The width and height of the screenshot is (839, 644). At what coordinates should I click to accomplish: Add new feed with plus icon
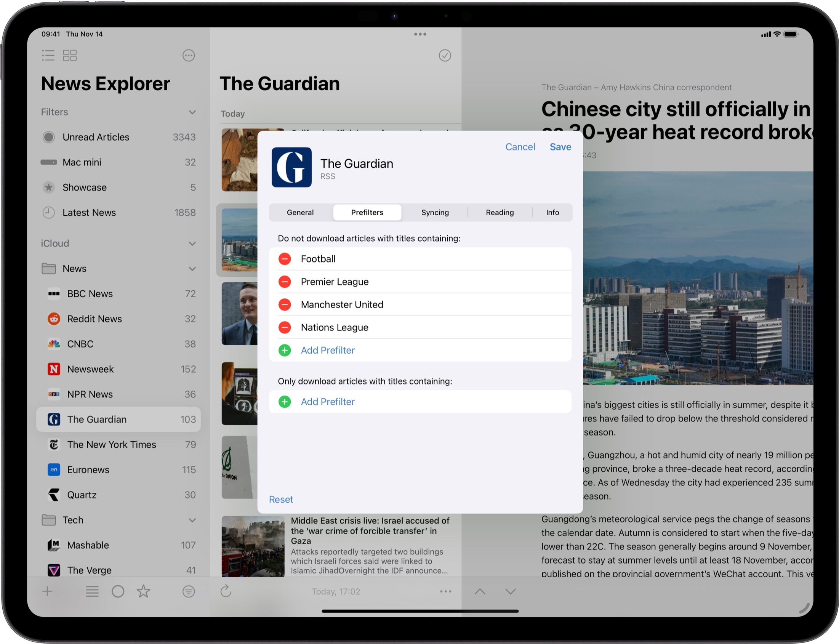point(47,591)
